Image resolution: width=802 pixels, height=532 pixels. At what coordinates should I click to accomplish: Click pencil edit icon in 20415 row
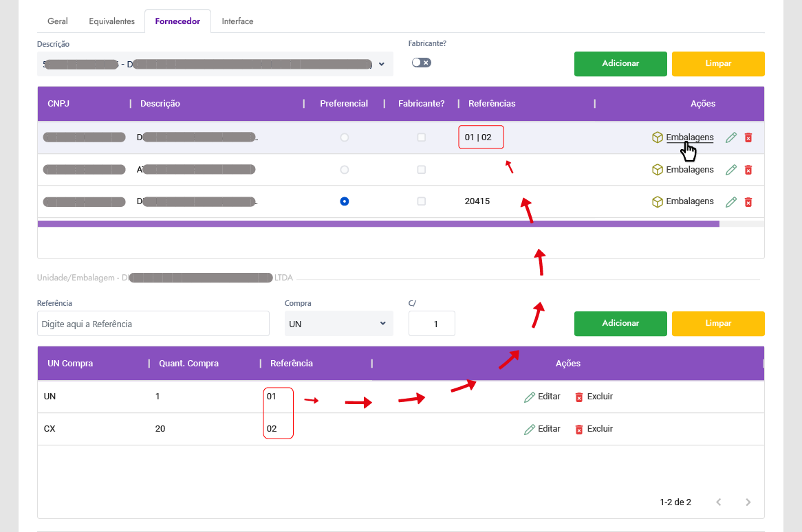731,202
